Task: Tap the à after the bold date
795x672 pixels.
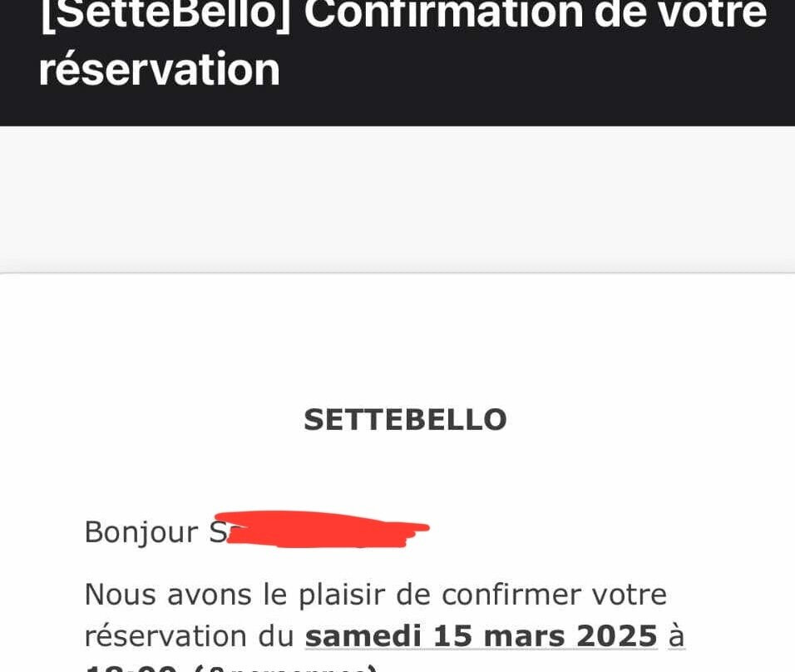Action: (677, 636)
